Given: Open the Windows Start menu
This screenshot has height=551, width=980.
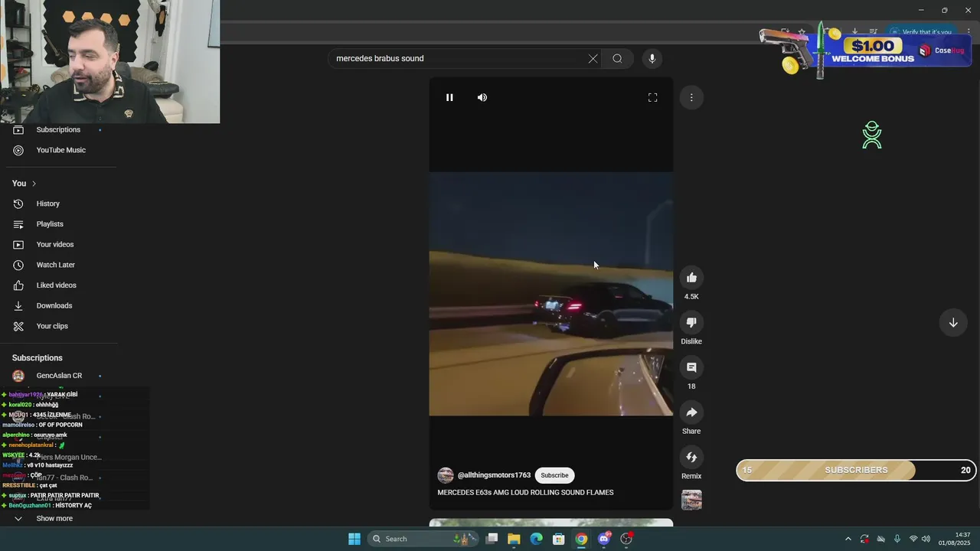Looking at the screenshot, I should point(354,539).
